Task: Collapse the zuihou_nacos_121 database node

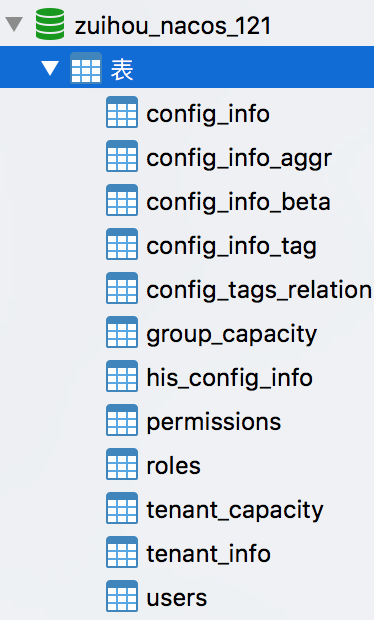Action: tap(14, 24)
